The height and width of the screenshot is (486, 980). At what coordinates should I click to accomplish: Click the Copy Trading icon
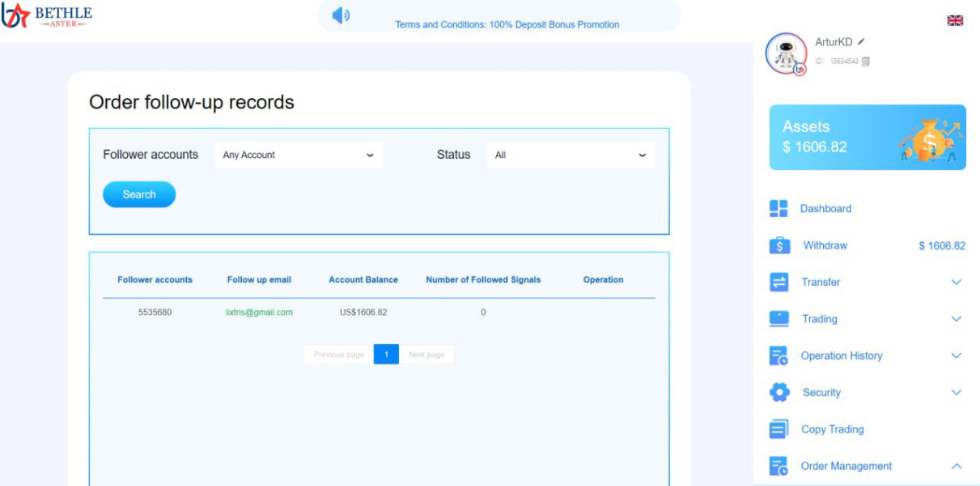click(778, 429)
